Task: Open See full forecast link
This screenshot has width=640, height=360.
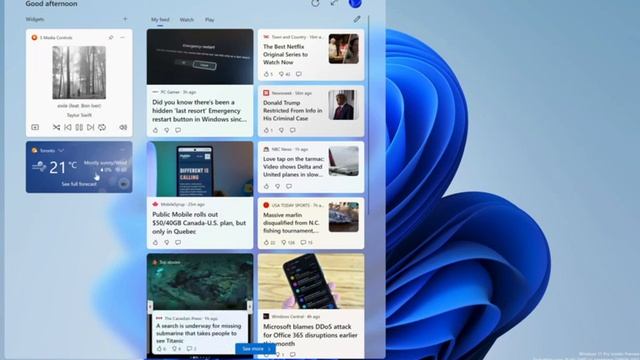Action: [79, 184]
